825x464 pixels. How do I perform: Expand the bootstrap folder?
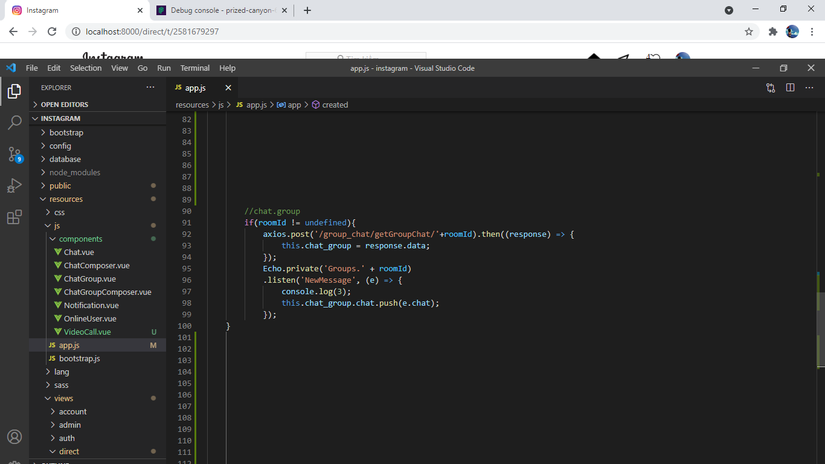pos(66,132)
